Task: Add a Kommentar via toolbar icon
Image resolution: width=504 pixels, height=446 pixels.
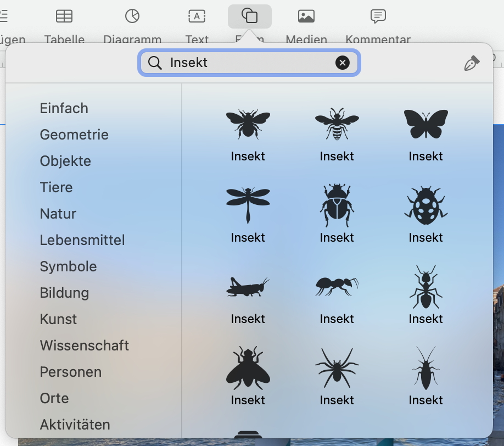Action: (378, 16)
